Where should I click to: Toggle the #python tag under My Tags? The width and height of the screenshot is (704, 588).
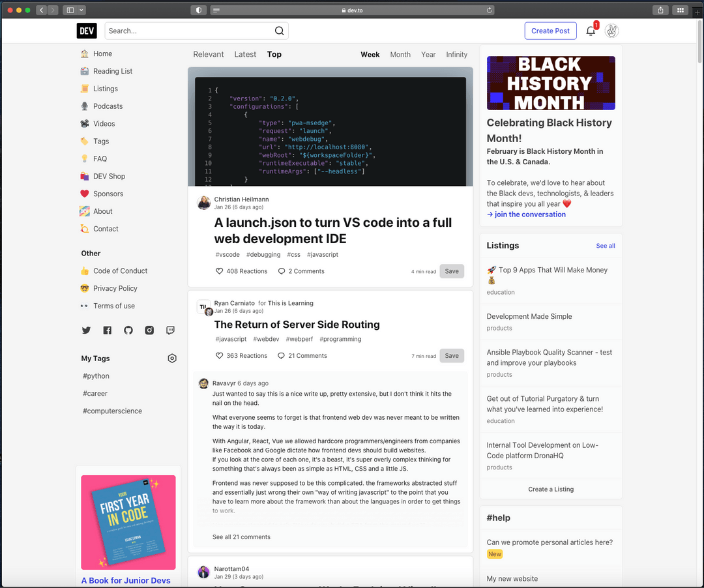[x=95, y=375]
